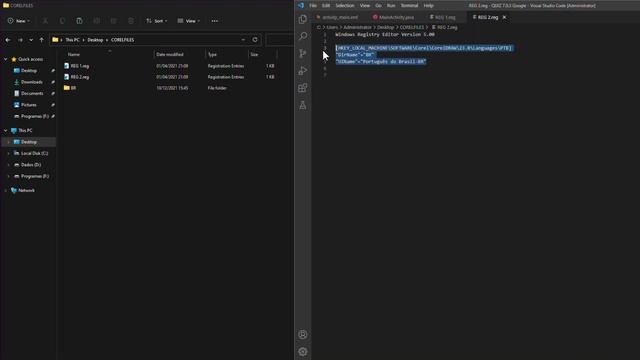
Task: Go forward in File Explorer navigation
Action: pos(20,40)
